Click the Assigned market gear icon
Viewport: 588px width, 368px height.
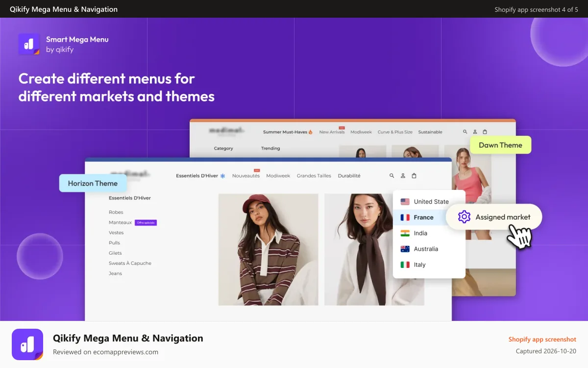point(464,217)
